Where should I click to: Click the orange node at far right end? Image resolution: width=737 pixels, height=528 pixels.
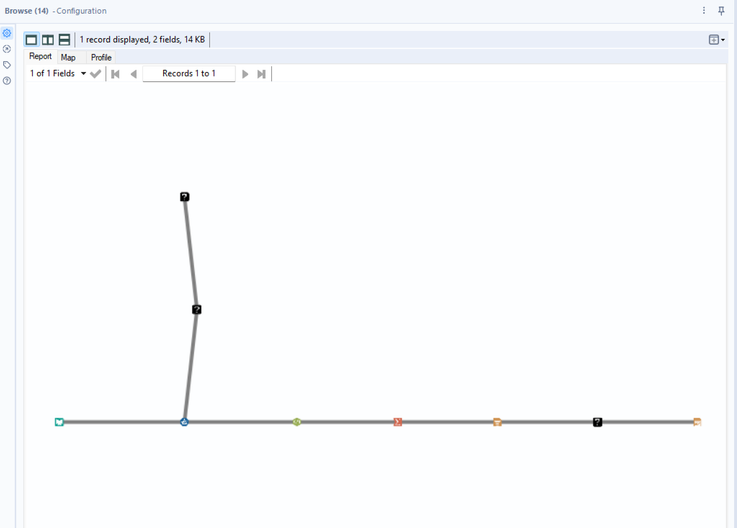pos(697,422)
